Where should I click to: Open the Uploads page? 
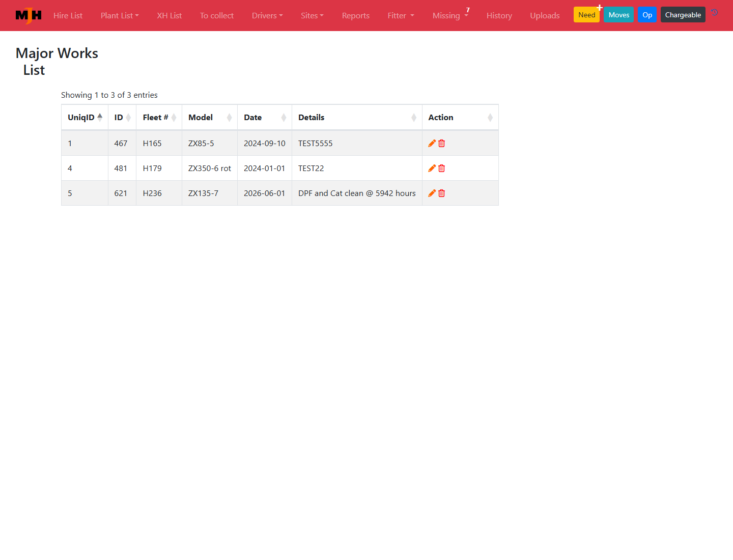click(545, 16)
